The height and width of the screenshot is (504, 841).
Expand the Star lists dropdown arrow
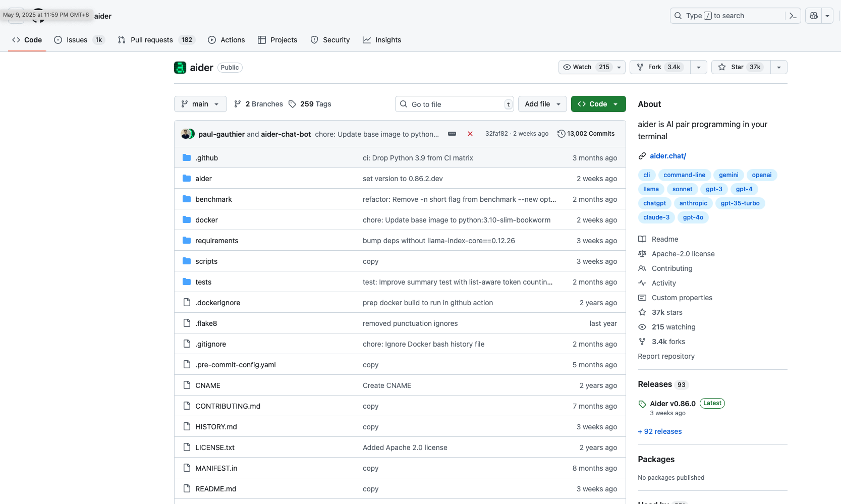[x=779, y=67]
